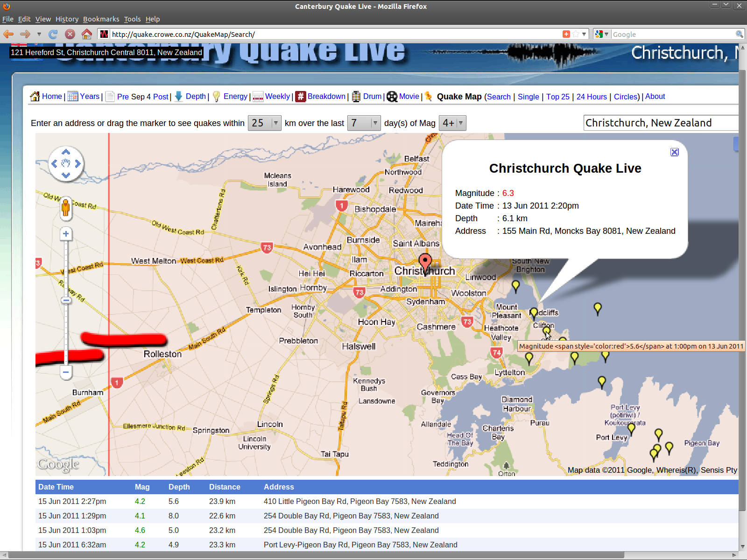The image size is (747, 560).
Task: Open the Bookmarks menu
Action: 101,19
